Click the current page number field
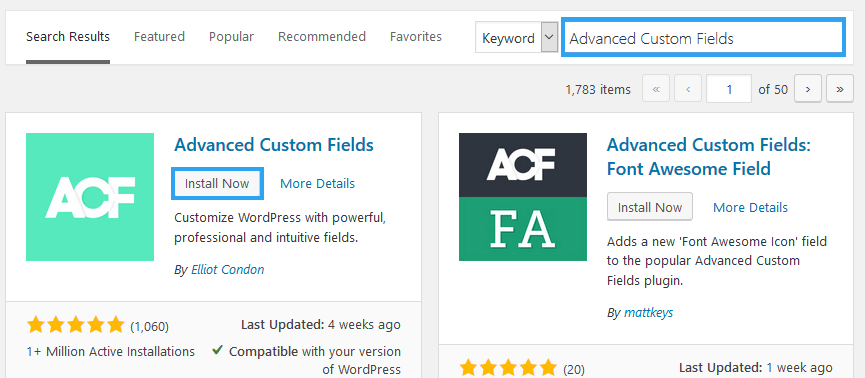This screenshot has height=378, width=865. pos(729,89)
